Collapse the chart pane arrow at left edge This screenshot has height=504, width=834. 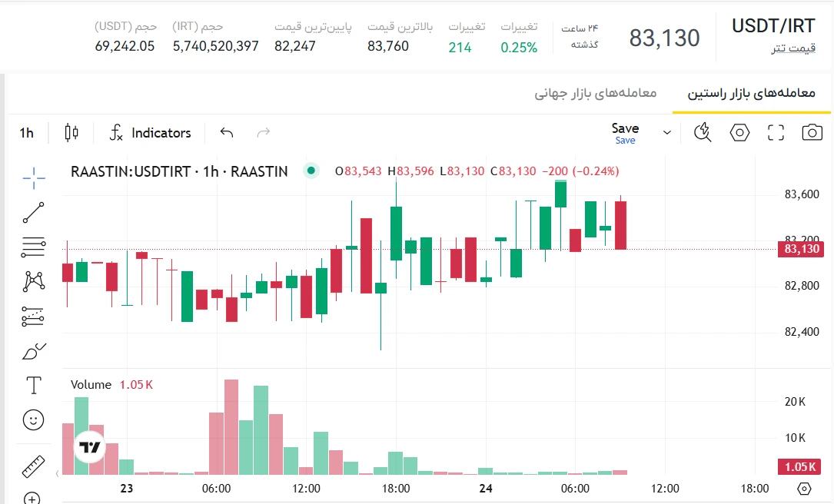tap(58, 473)
